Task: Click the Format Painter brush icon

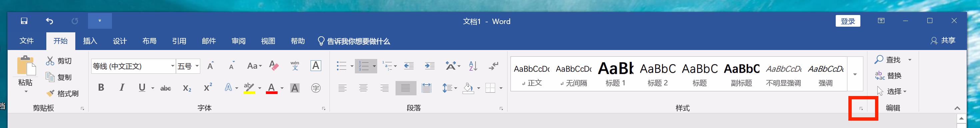Action: [x=50, y=93]
